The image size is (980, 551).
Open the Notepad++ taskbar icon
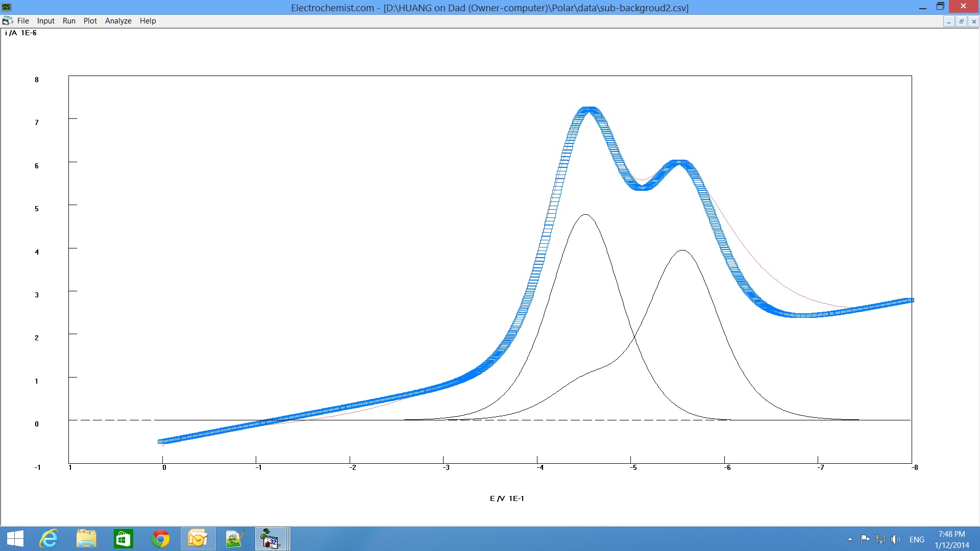pyautogui.click(x=235, y=539)
